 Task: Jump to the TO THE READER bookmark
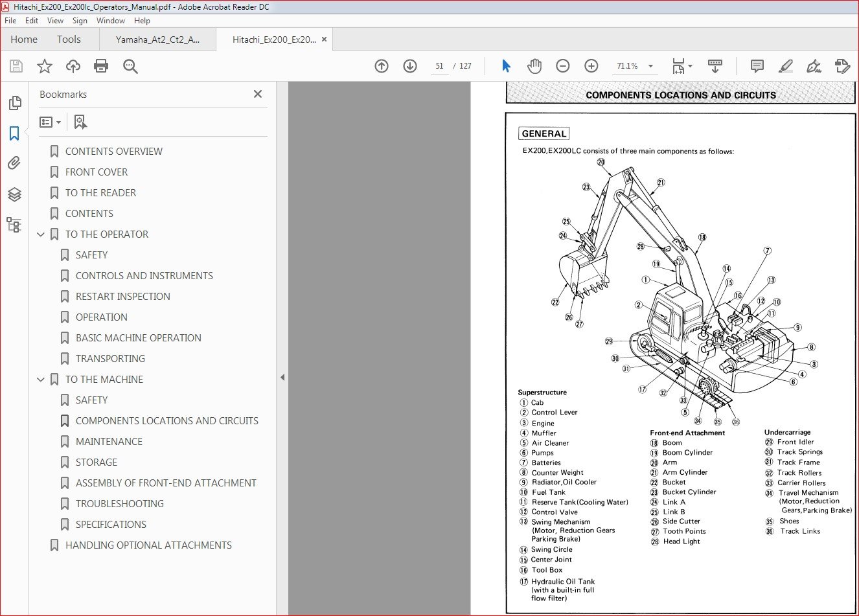[x=100, y=193]
